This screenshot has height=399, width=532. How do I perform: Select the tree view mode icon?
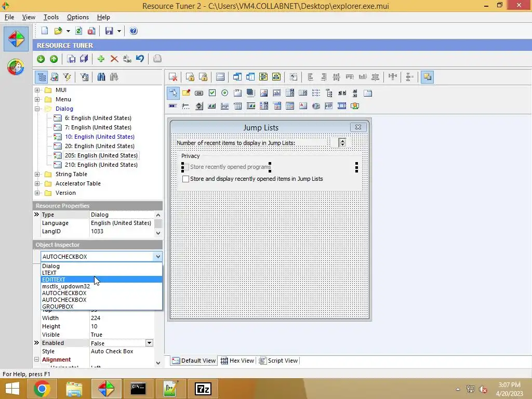tap(42, 77)
